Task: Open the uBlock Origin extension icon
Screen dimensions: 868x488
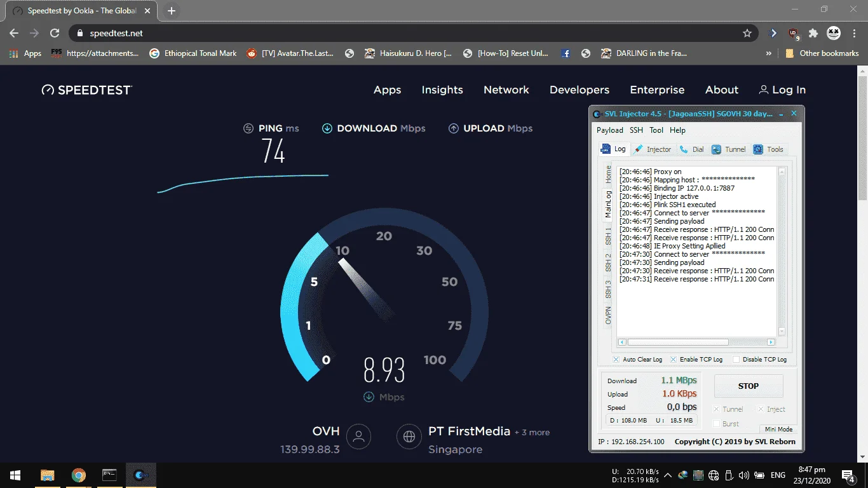Action: (x=794, y=33)
